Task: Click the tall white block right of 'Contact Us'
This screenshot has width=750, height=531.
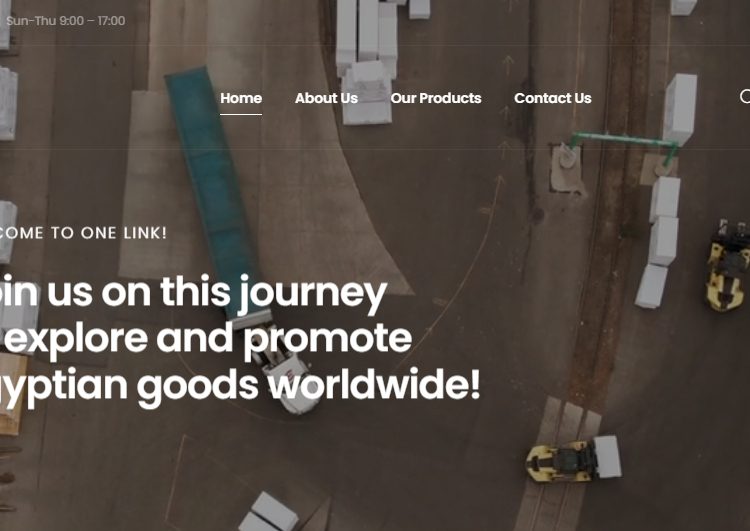Action: click(x=680, y=109)
